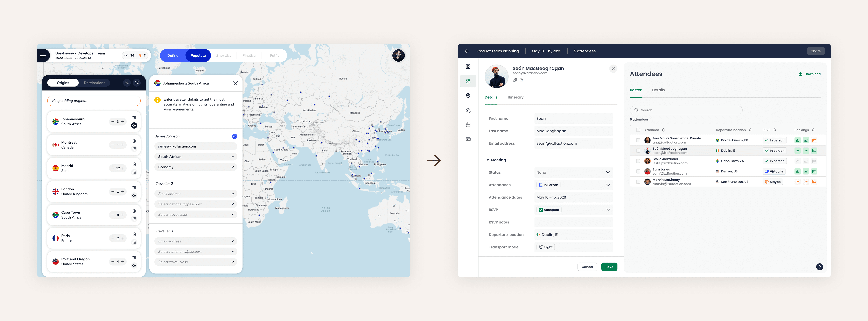Open the calendar icon in sidebar

coord(468,125)
